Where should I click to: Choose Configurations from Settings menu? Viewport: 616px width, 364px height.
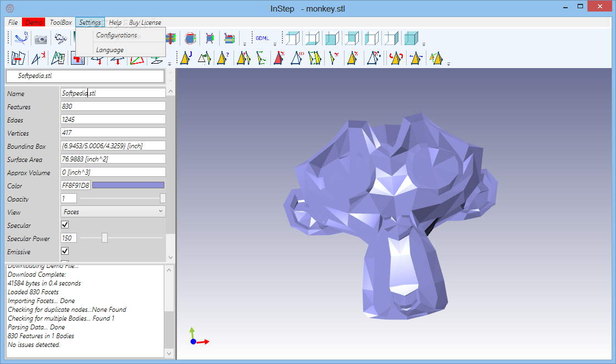[116, 35]
